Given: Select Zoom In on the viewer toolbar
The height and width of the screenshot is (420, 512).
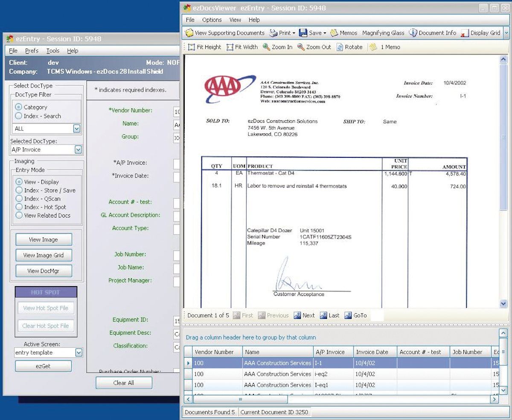Looking at the screenshot, I should [x=277, y=47].
